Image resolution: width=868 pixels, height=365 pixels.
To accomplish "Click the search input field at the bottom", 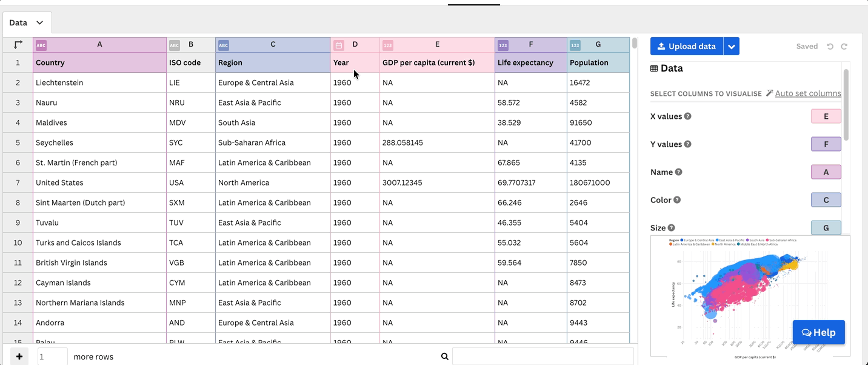I will 542,356.
